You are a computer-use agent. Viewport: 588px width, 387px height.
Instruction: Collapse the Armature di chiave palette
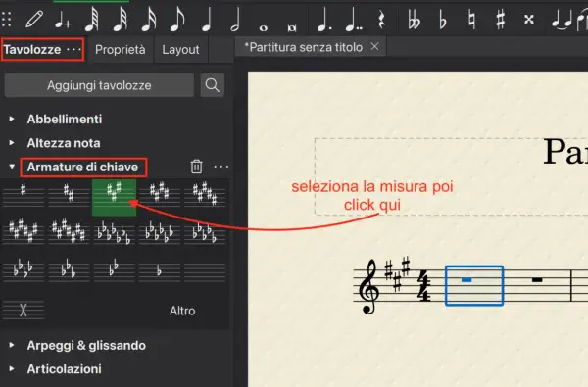tap(12, 167)
